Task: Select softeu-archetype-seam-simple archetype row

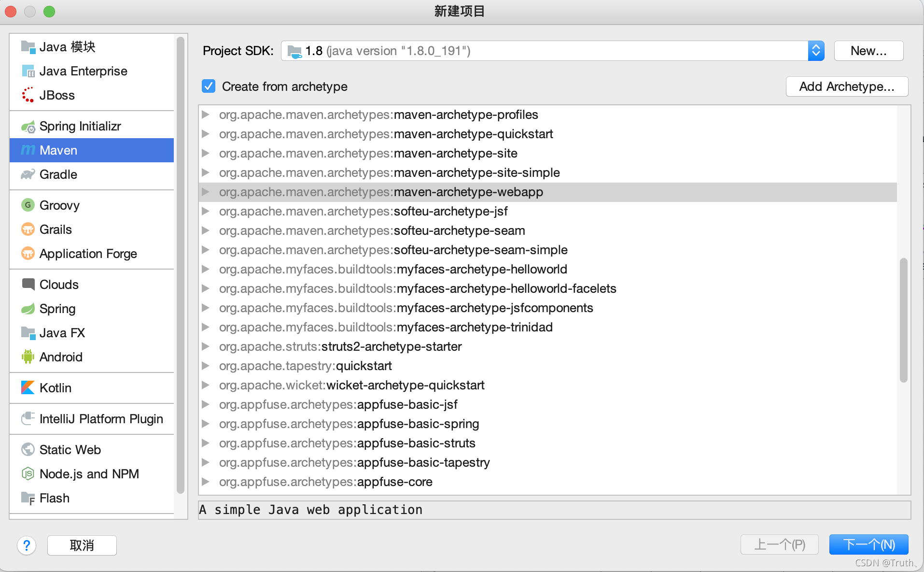Action: (x=547, y=250)
